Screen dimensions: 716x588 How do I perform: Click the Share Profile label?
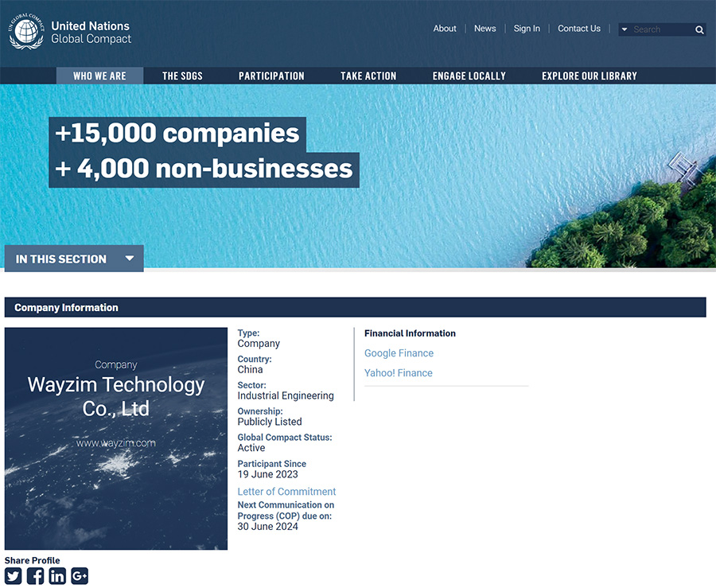click(x=32, y=560)
